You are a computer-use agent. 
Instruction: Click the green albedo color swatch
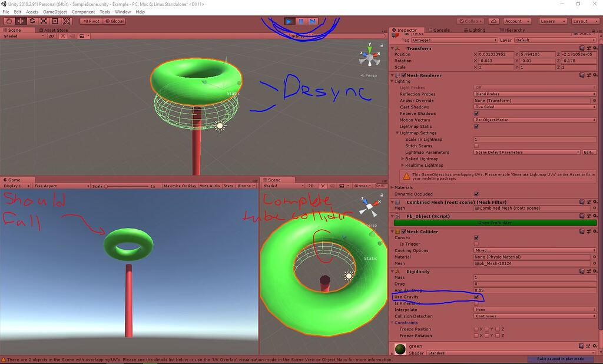(401, 348)
